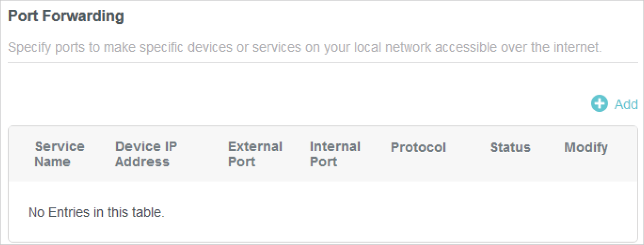Select the Device IP Address column header
The image size is (644, 245).
[146, 154]
